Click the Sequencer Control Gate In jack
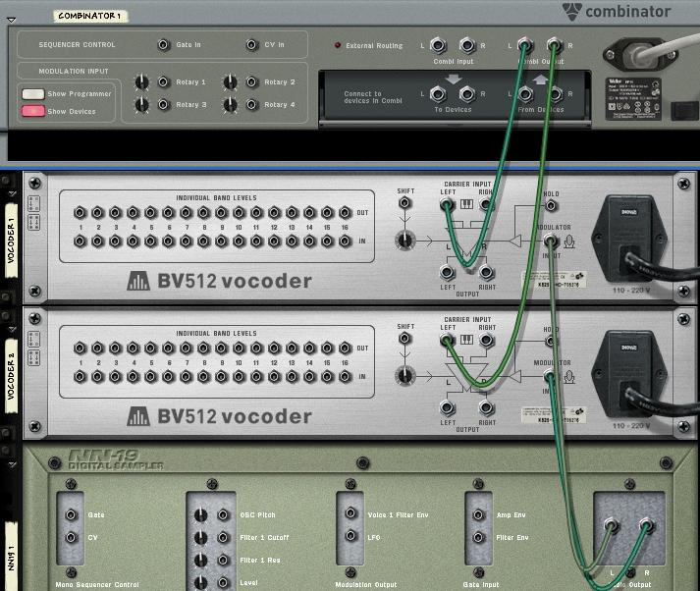Screen dimensions: 700x591 click(x=163, y=44)
